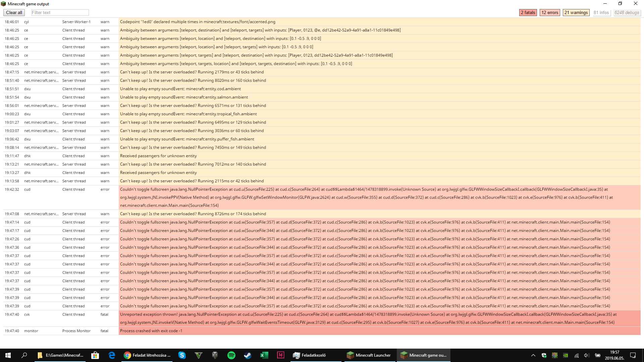Viewport: 644px width, 362px height.
Task: Enable the 81 infos filter
Action: click(x=601, y=13)
